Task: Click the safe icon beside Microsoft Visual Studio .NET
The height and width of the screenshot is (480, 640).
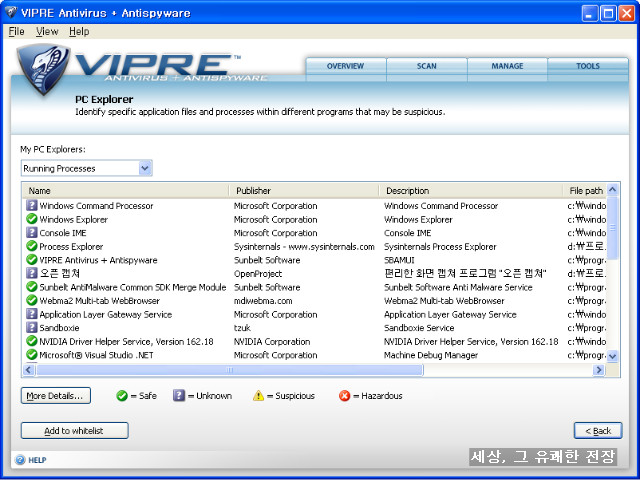Action: click(31, 354)
